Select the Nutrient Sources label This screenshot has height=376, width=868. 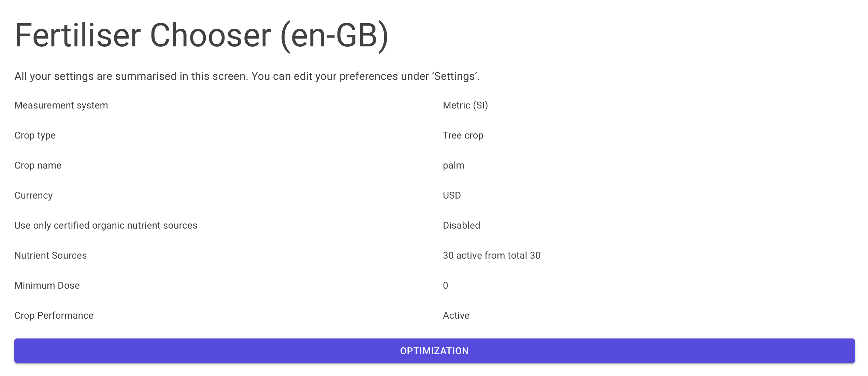pyautogui.click(x=50, y=256)
